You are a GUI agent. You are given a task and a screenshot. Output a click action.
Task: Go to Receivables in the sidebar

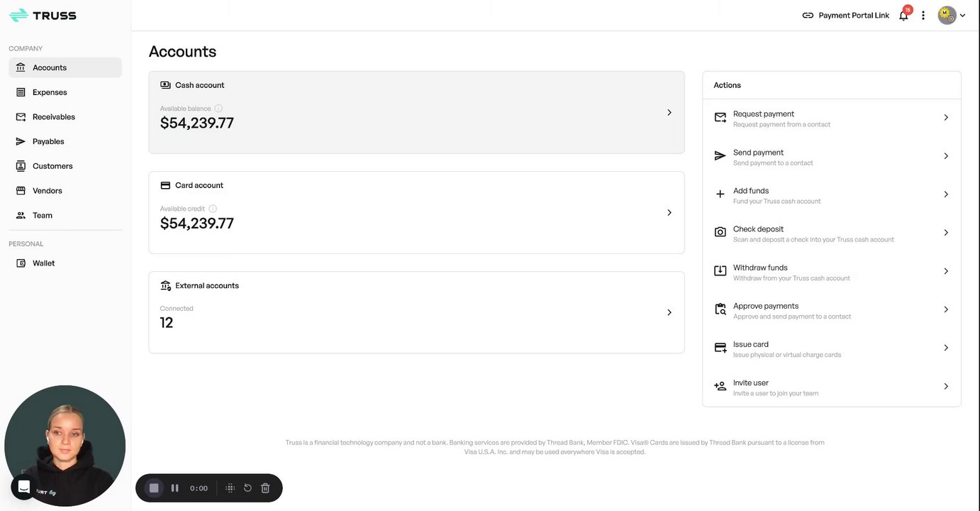click(x=53, y=117)
